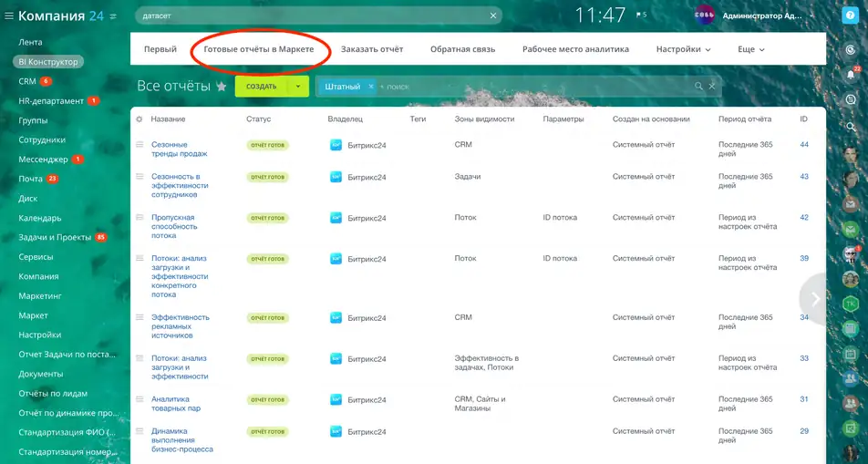Open report ID 39 link
Viewport: 868px width, 464px height.
coord(804,258)
